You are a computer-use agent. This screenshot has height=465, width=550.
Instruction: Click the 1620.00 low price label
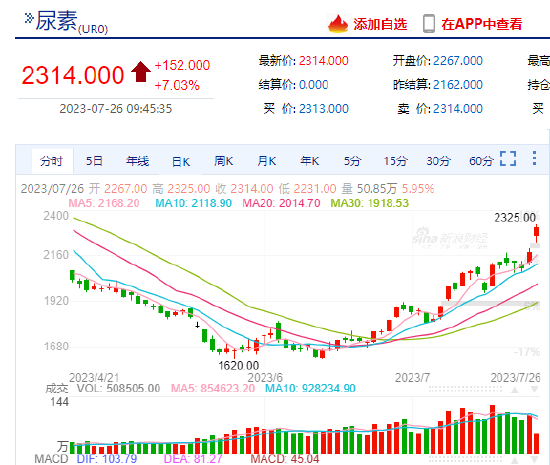pyautogui.click(x=239, y=366)
